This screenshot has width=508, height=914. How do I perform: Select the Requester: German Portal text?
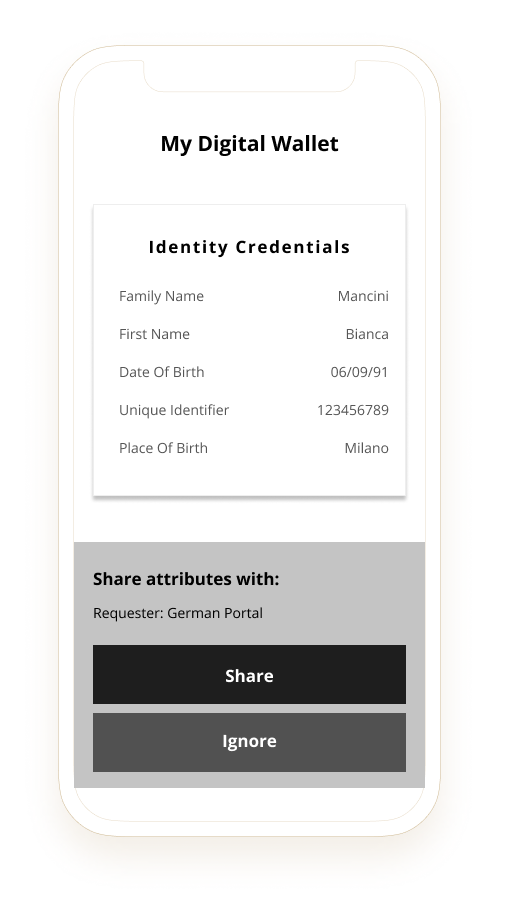[178, 613]
